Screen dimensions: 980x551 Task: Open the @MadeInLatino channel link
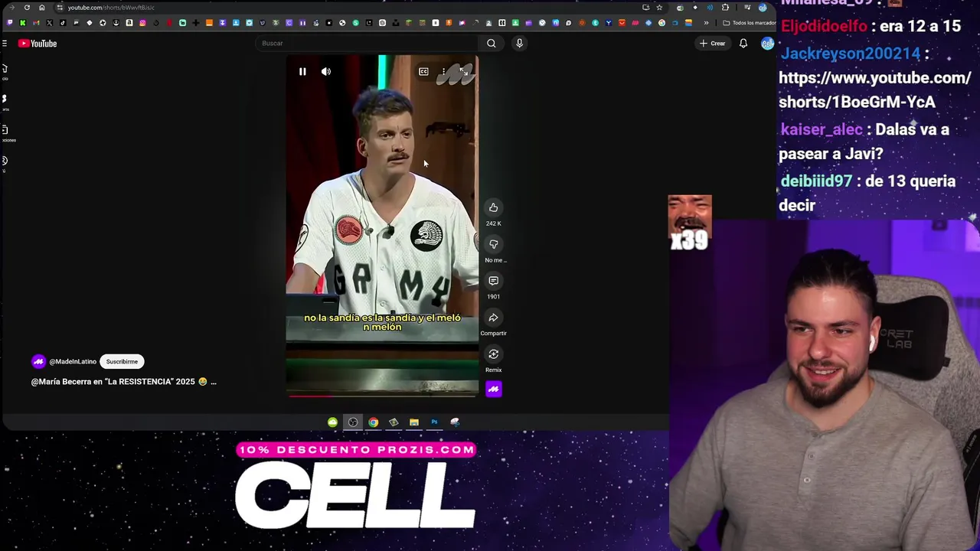[73, 361]
